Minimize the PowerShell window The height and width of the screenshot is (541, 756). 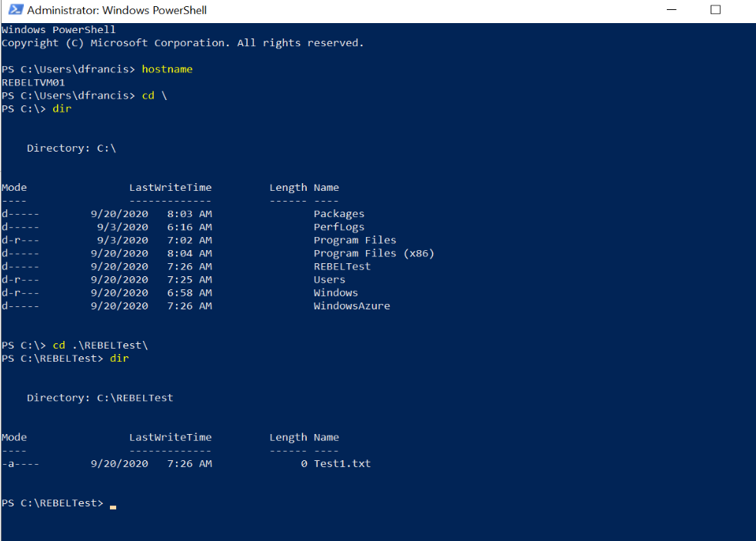[671, 10]
